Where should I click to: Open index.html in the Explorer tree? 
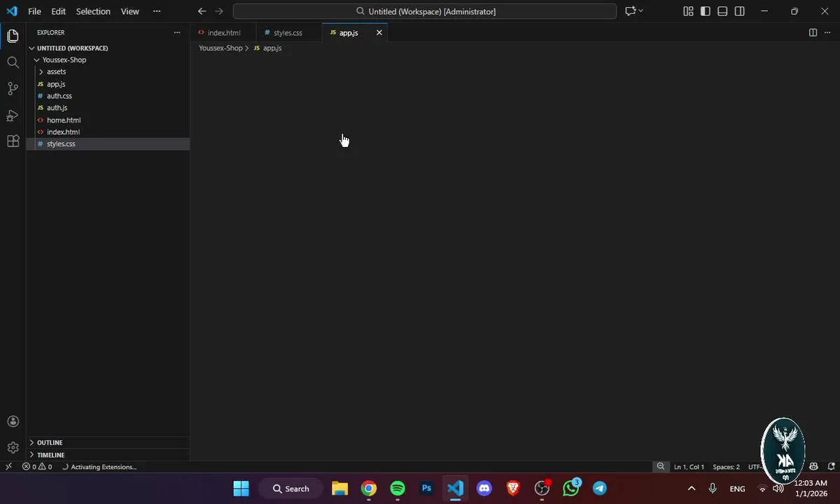[108, 132]
